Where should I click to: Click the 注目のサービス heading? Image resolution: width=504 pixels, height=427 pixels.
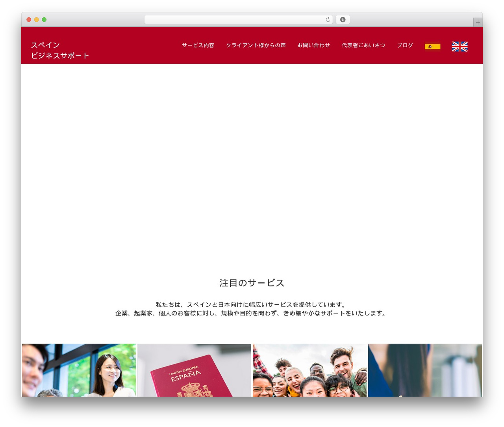(x=252, y=283)
